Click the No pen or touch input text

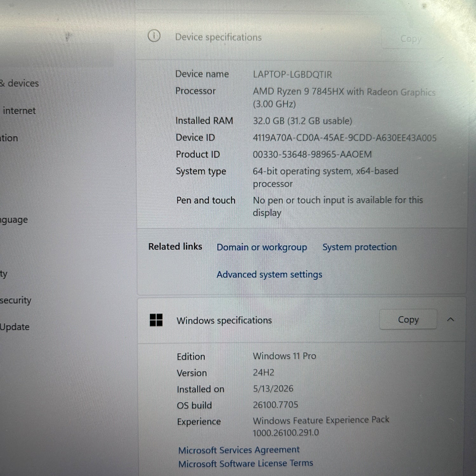tap(338, 206)
